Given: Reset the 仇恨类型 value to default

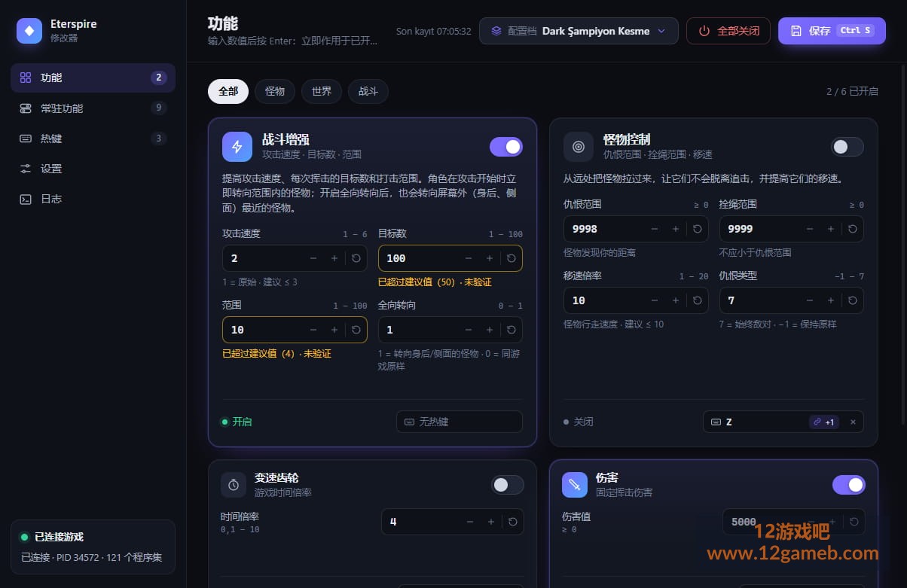Looking at the screenshot, I should tap(853, 300).
